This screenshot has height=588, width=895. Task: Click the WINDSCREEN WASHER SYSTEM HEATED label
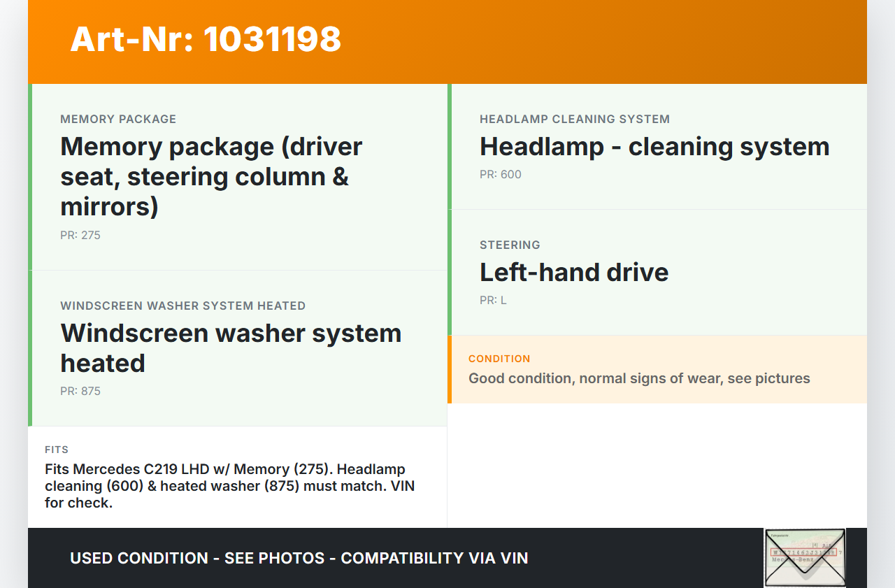click(182, 306)
